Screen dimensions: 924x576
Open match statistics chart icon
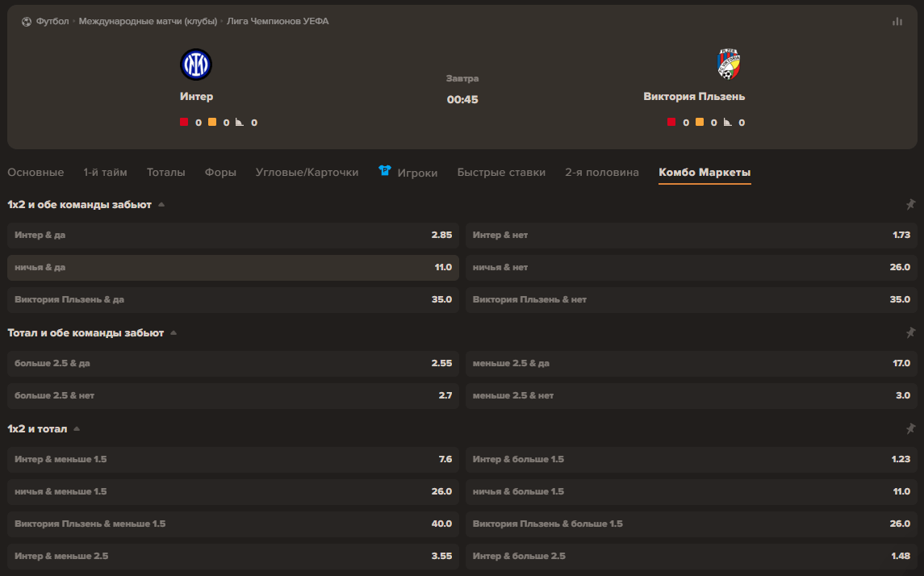click(x=897, y=22)
